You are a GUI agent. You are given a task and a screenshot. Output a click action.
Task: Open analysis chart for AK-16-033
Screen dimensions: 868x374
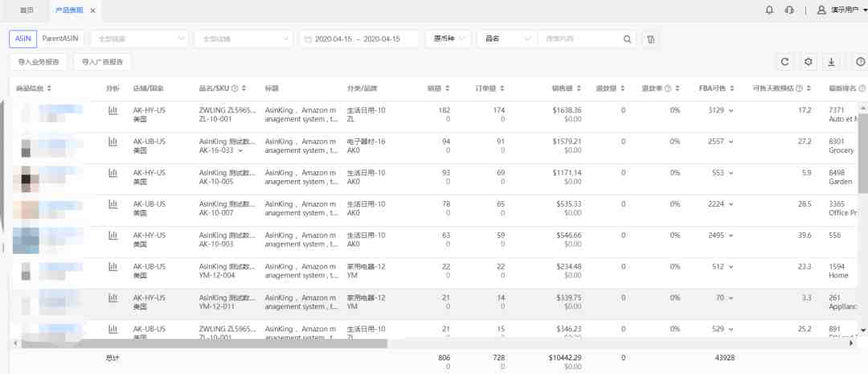113,142
